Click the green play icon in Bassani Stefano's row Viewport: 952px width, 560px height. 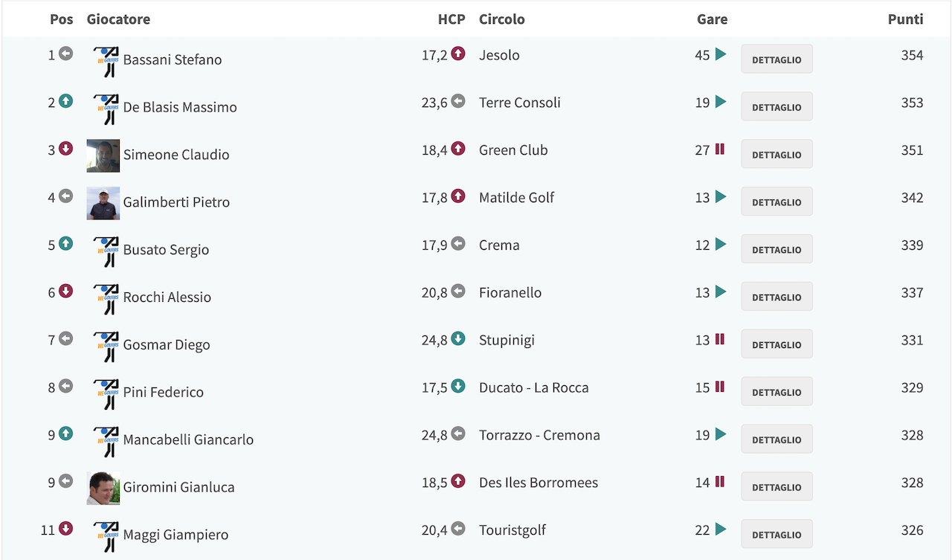pos(721,54)
